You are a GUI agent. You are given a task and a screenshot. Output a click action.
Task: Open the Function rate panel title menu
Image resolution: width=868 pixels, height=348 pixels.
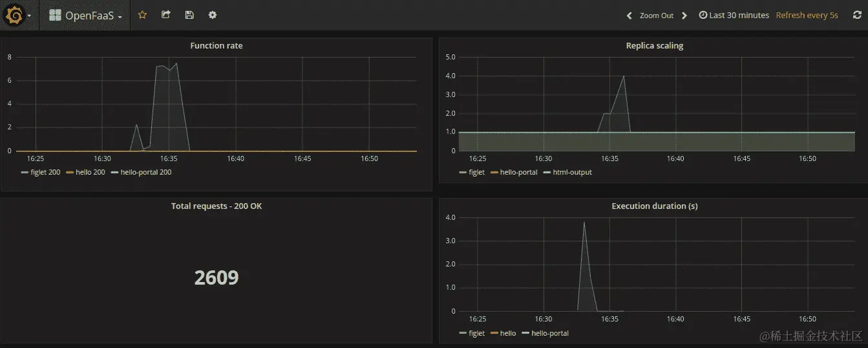pos(217,46)
